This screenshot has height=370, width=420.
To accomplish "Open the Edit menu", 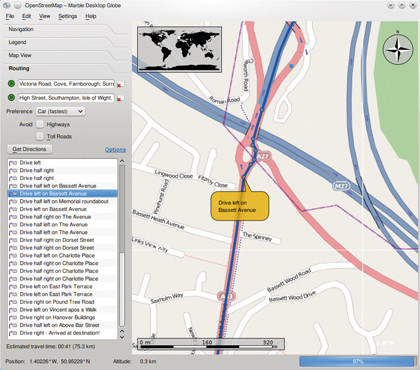I will click(x=27, y=16).
